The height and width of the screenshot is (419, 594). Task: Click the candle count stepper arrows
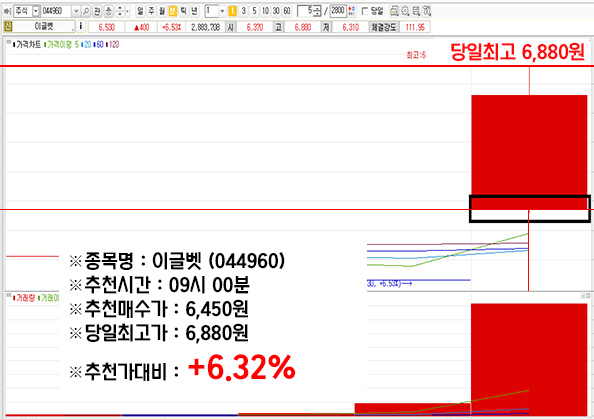[x=317, y=11]
